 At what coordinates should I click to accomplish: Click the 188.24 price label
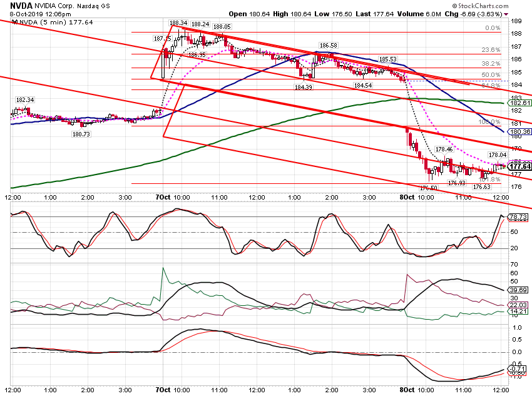(x=200, y=24)
